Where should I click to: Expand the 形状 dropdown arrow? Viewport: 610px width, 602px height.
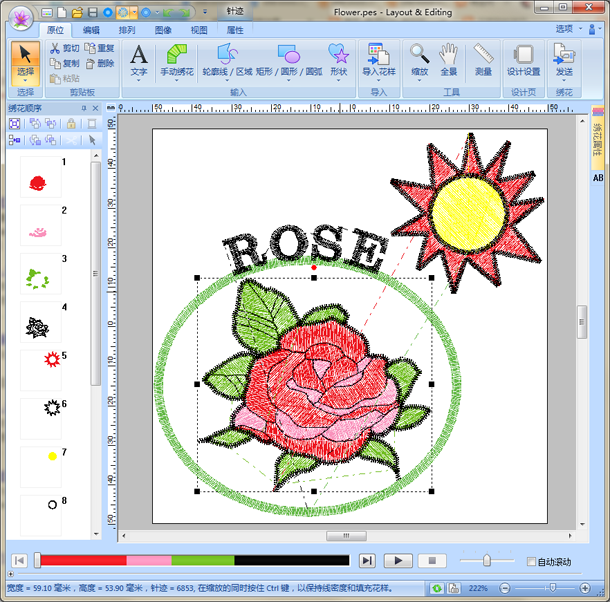[x=338, y=81]
